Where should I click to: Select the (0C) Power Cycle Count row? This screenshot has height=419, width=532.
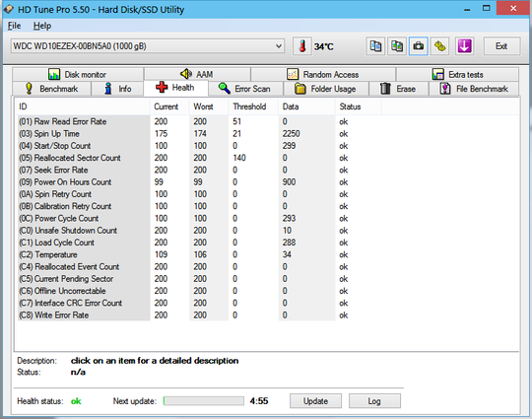(x=199, y=218)
